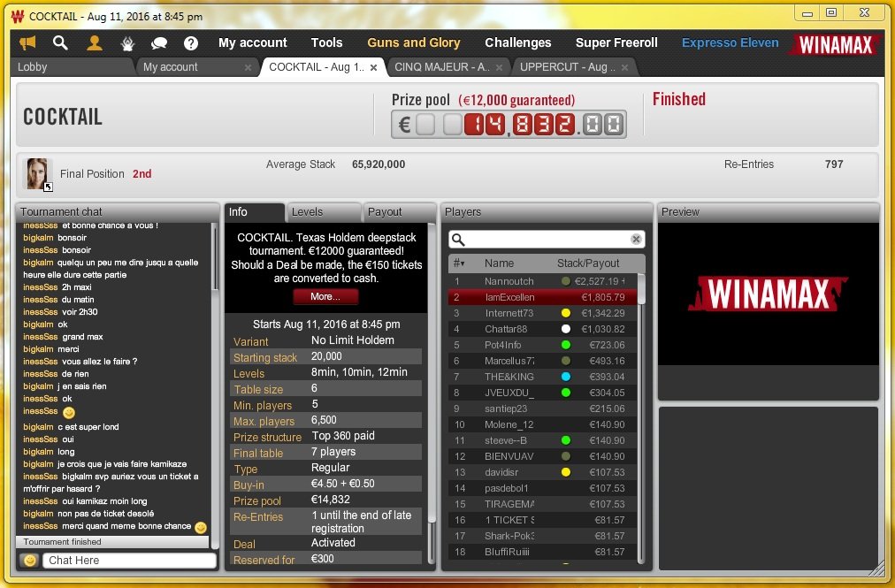The width and height of the screenshot is (895, 588).
Task: Select player row Molene_12
Action: coord(542,424)
